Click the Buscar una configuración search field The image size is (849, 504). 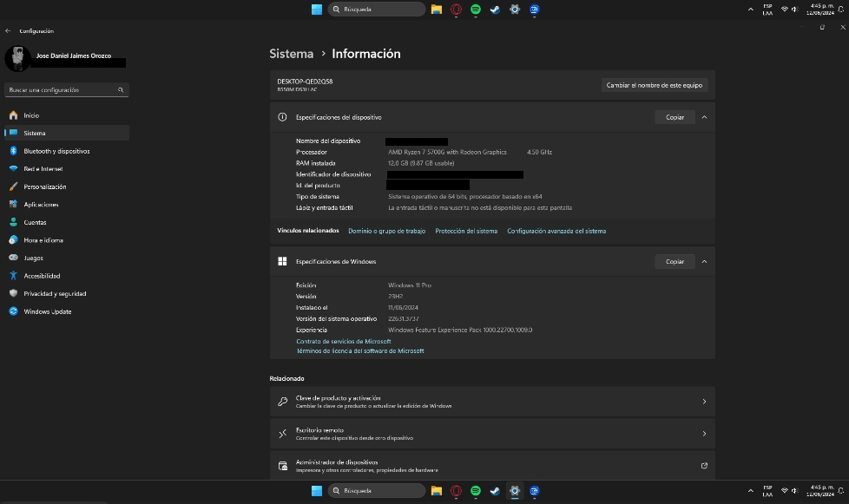point(61,89)
